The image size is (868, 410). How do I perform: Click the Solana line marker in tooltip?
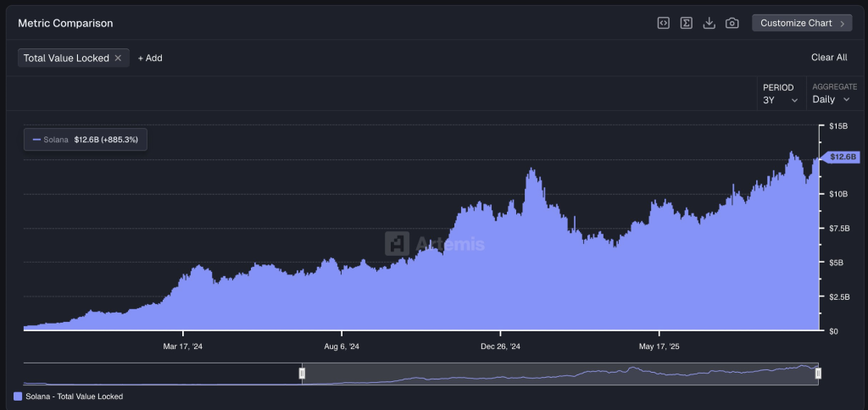point(36,139)
